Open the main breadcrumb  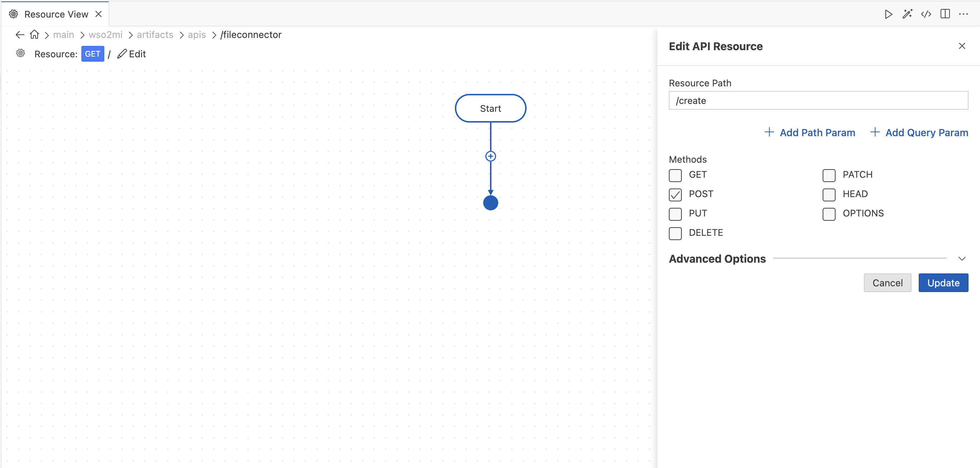(x=63, y=35)
